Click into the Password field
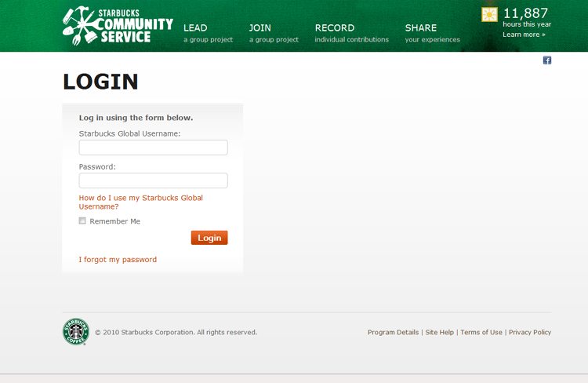This screenshot has width=588, height=383. [153, 181]
